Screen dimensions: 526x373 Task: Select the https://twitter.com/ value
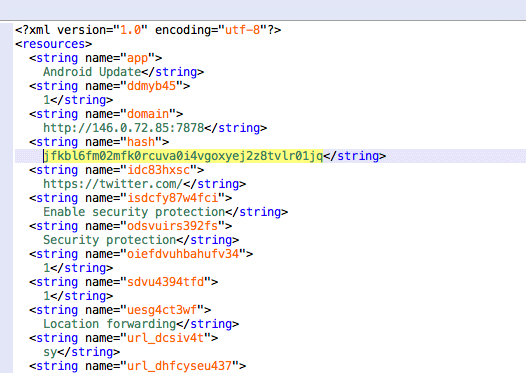[x=113, y=184]
